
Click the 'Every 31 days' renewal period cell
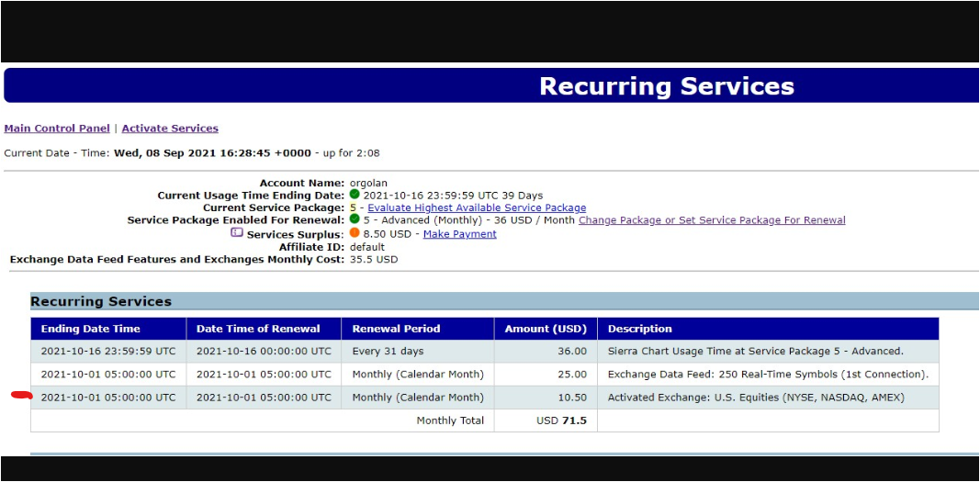tap(418, 352)
